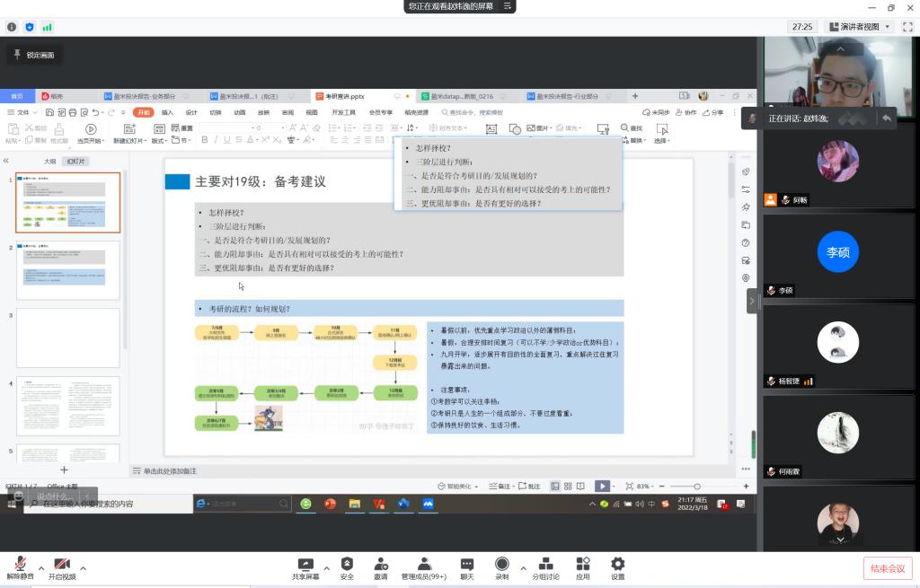920x588 pixels.
Task: Click the 锁定画面 pin button
Action: tap(34, 56)
